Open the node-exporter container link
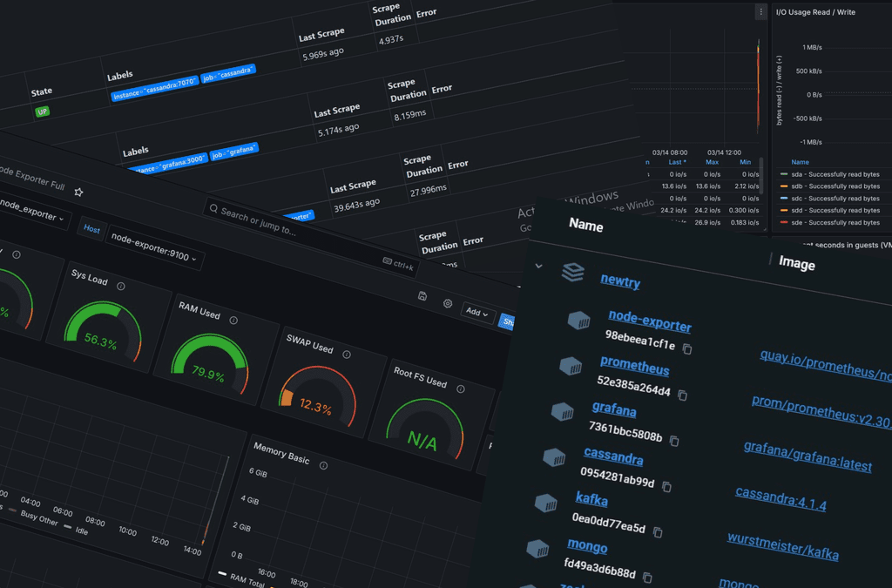Image resolution: width=892 pixels, height=588 pixels. tap(650, 321)
